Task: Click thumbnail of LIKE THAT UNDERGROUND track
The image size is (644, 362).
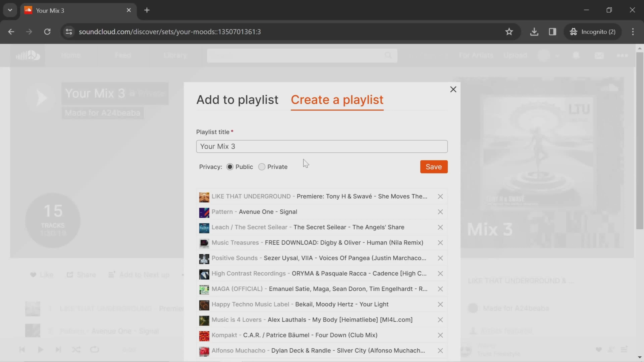Action: point(204,197)
